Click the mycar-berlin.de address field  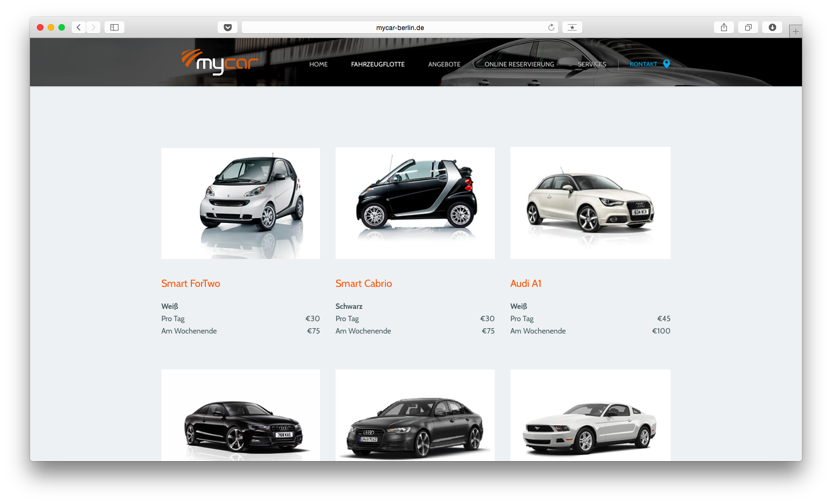[400, 27]
